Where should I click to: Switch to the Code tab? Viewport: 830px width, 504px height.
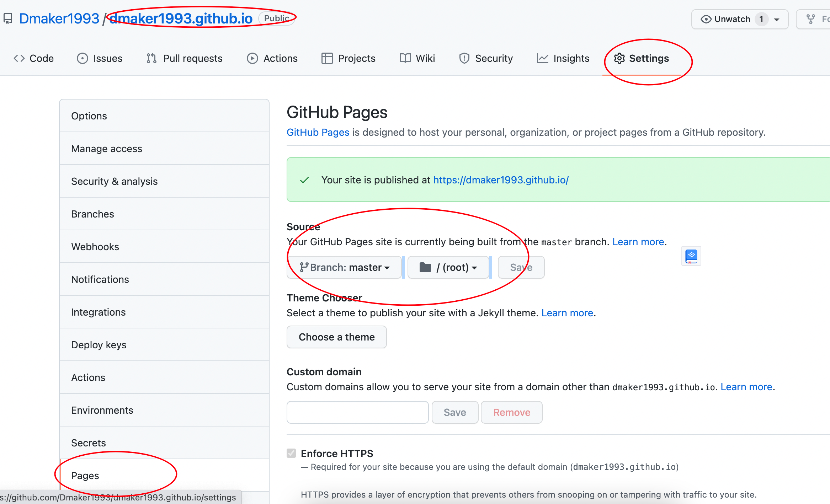point(34,58)
